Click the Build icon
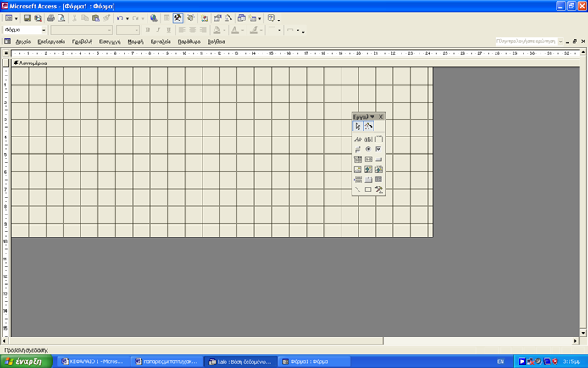 pos(228,18)
